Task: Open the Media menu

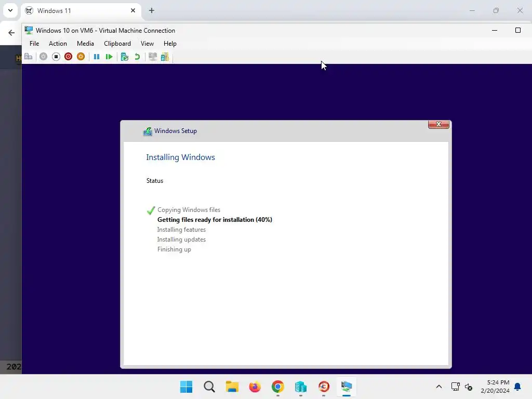Action: pos(85,44)
